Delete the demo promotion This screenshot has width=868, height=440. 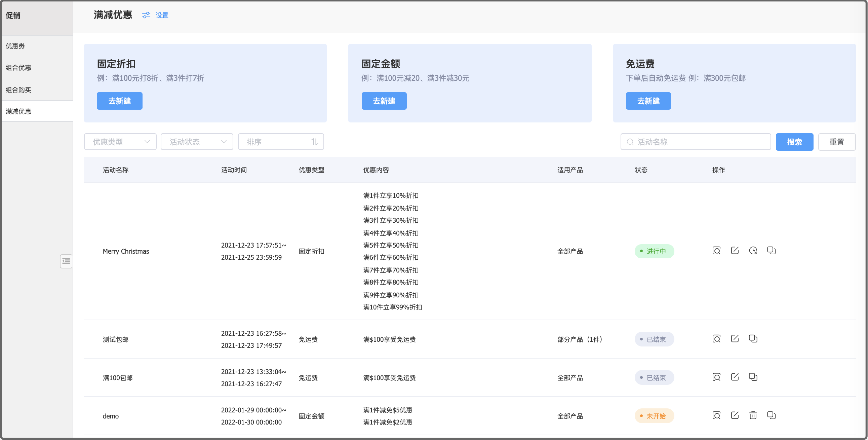753,415
